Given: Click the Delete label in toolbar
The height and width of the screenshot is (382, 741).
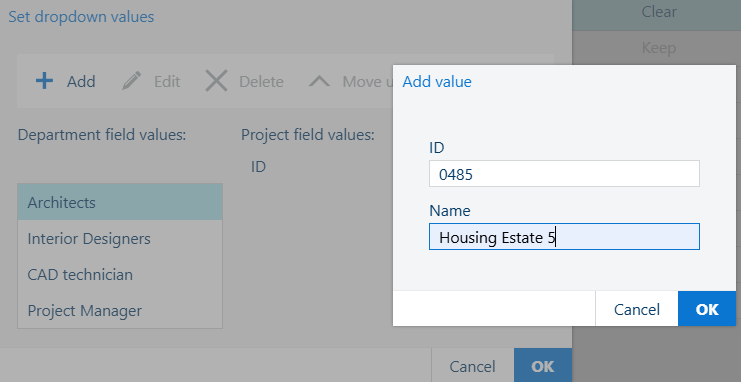Looking at the screenshot, I should click(x=261, y=81).
